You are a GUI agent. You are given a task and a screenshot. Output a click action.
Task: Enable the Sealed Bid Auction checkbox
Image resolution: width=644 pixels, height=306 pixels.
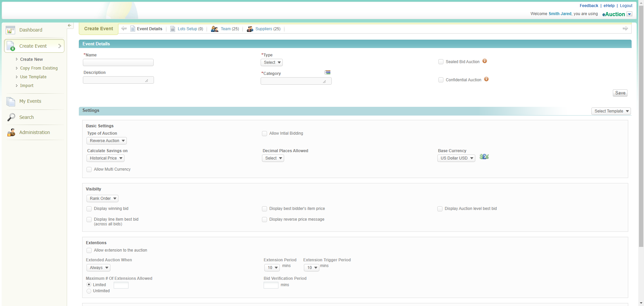[x=441, y=62]
